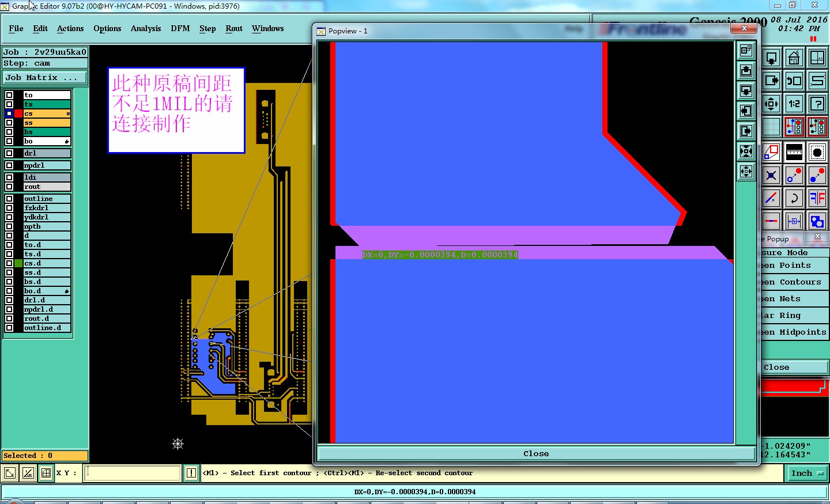The width and height of the screenshot is (830, 504).
Task: Open the Step menu
Action: click(207, 28)
